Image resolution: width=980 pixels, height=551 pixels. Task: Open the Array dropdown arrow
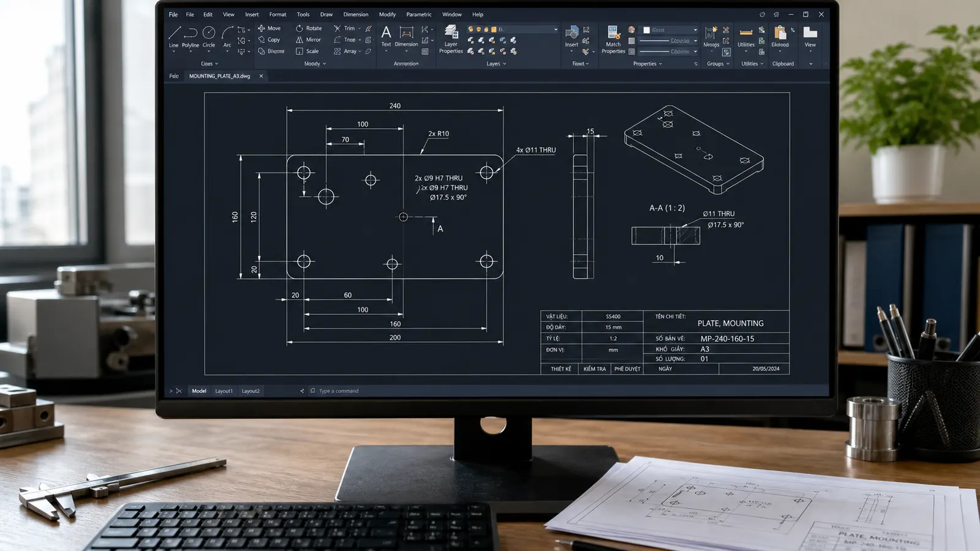pos(360,51)
